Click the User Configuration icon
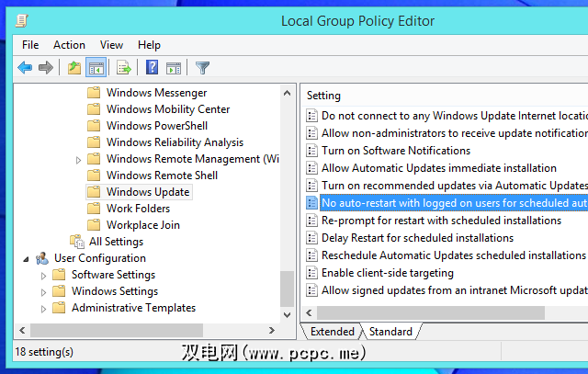Viewport: 588px width, 374px height. (42, 258)
